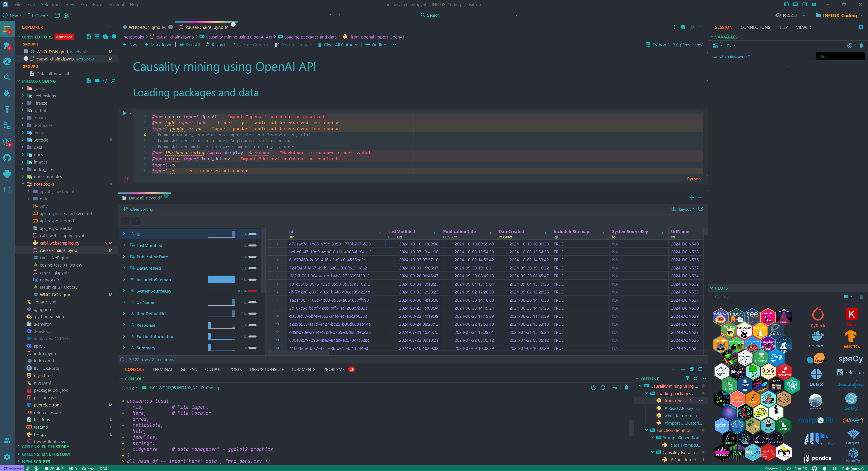Create new untitled file in Open Editors

point(89,37)
